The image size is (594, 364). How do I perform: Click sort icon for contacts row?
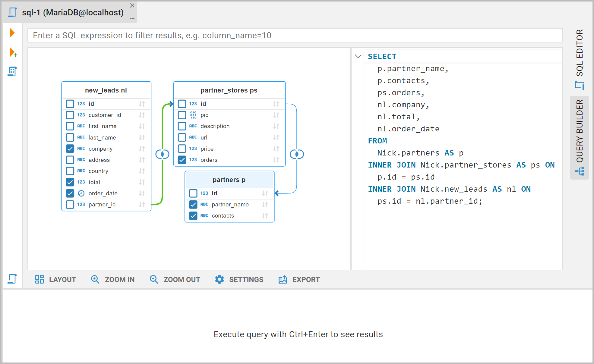265,216
